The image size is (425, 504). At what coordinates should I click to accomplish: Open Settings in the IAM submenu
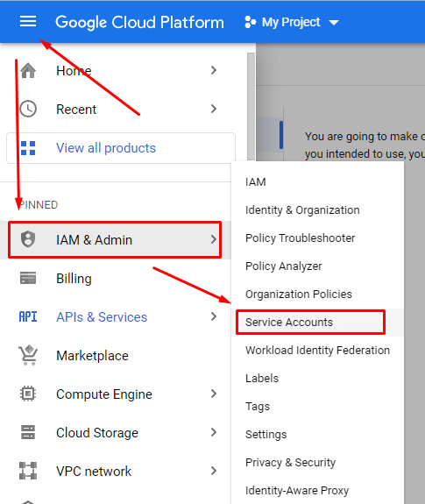(x=317, y=434)
